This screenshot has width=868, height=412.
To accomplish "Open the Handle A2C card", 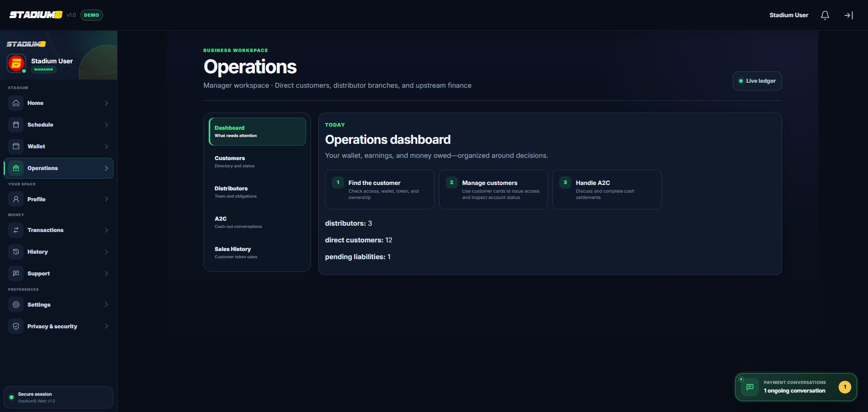I will point(607,189).
